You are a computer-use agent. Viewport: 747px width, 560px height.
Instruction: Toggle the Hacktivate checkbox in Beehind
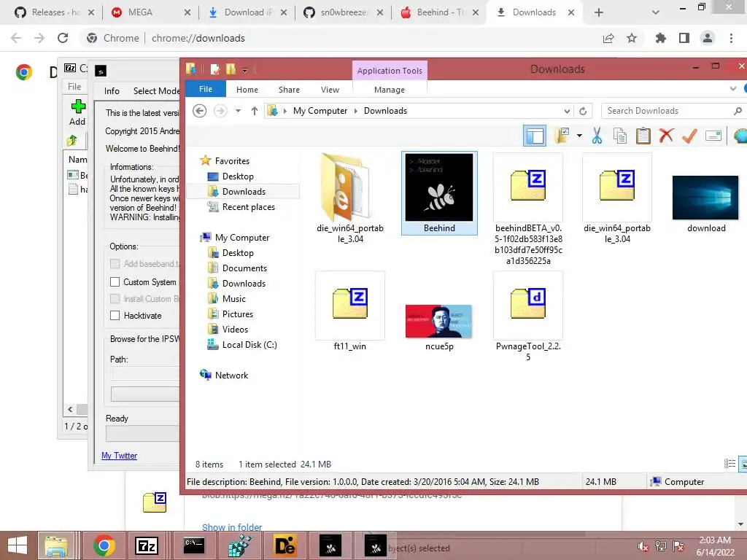pyautogui.click(x=115, y=315)
